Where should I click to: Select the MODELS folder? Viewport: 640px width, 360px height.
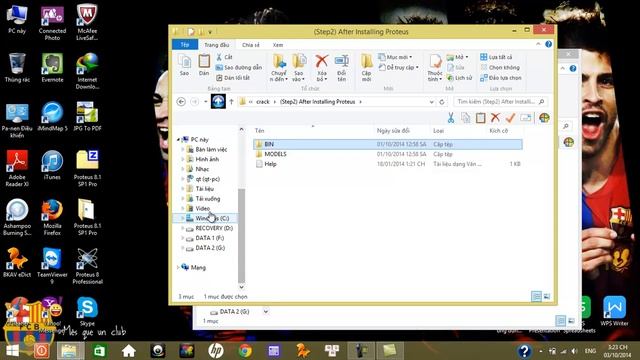point(387,154)
